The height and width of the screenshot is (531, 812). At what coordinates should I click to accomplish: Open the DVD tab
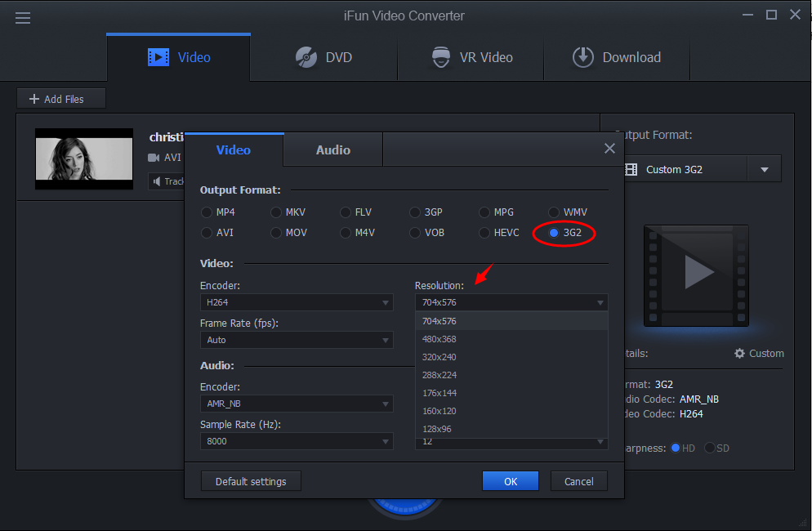pos(323,57)
